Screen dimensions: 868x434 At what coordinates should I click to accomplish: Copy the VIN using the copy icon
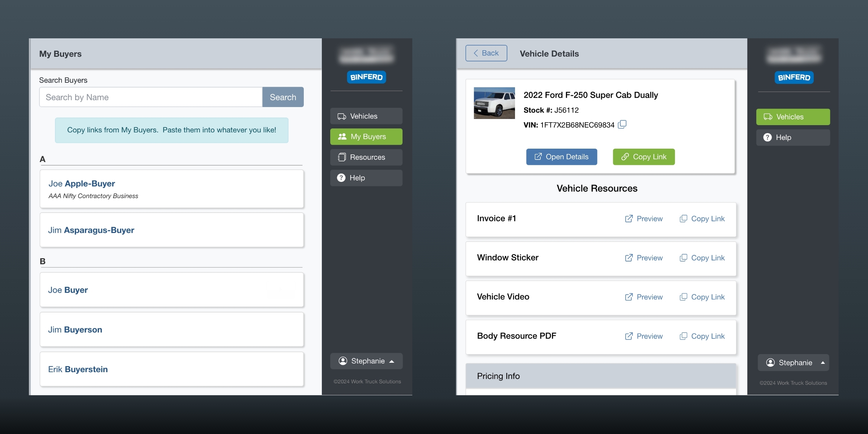pyautogui.click(x=622, y=124)
